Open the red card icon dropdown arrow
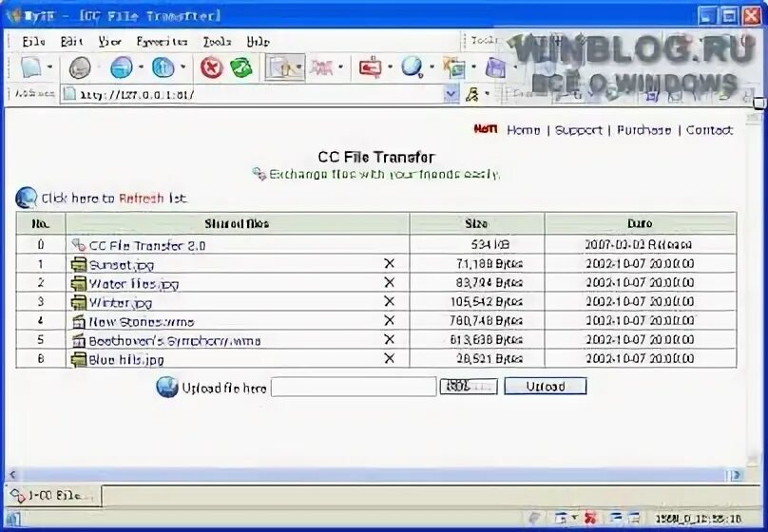This screenshot has width=768, height=532. pyautogui.click(x=390, y=66)
